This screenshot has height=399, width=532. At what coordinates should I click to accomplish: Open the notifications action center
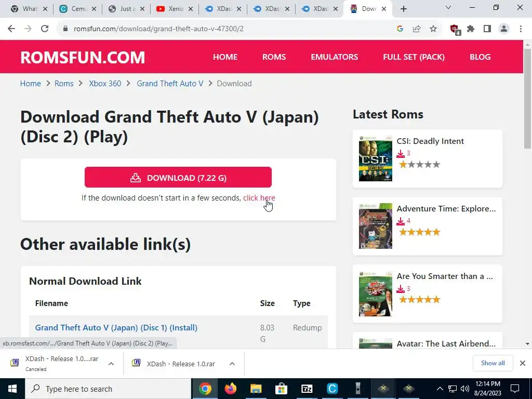(x=515, y=389)
